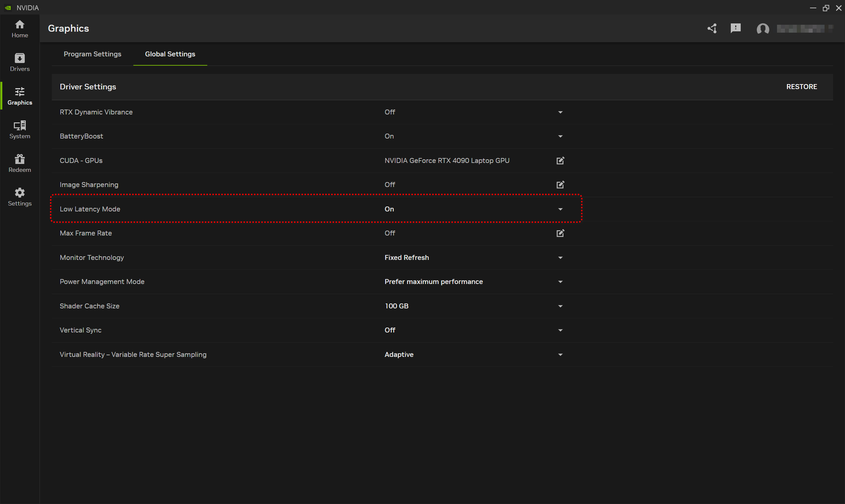Screen dimensions: 845x504
Task: Click the user account avatar icon
Action: [x=763, y=29]
